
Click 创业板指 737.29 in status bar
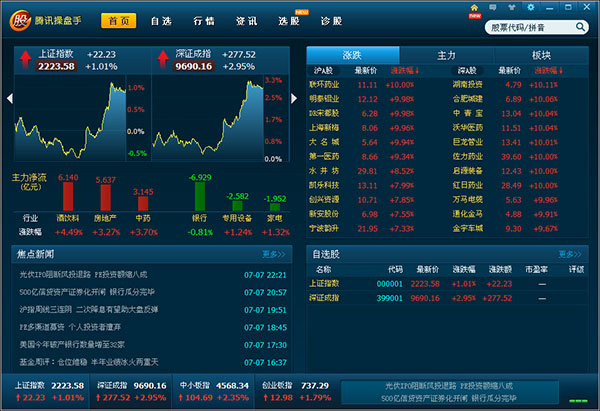pyautogui.click(x=296, y=391)
